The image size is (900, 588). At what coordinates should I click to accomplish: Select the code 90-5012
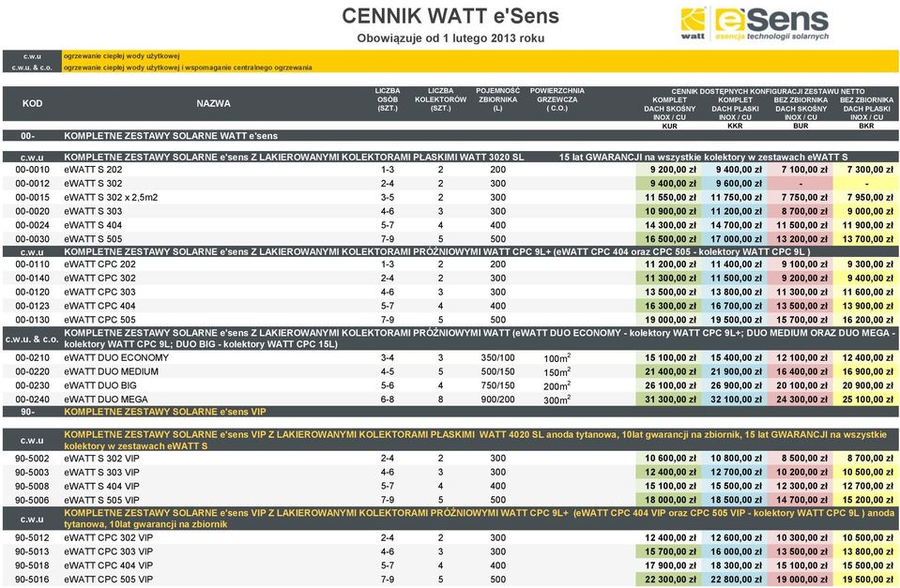32,538
